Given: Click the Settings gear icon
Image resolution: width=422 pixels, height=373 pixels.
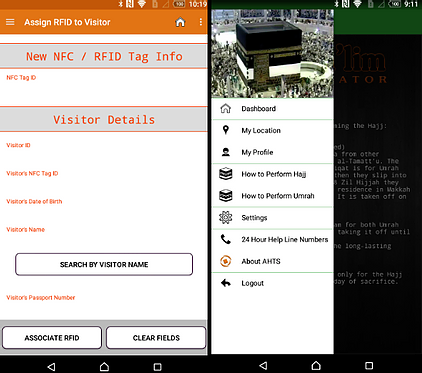Looking at the screenshot, I should click(226, 217).
